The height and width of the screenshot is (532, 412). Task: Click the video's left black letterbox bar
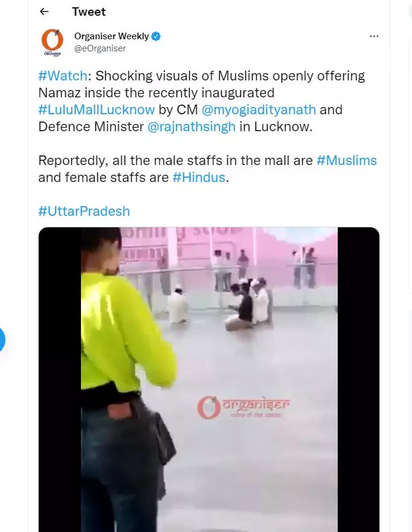[60, 379]
